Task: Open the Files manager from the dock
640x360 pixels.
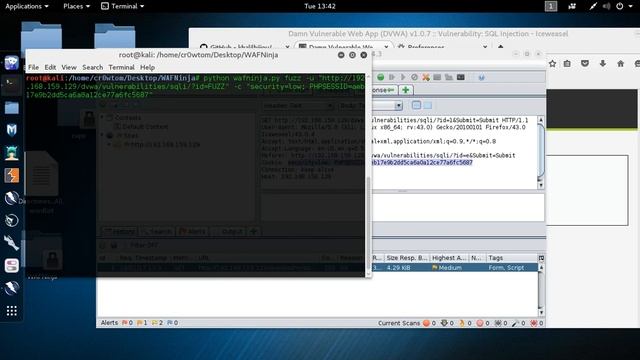Action: (11, 107)
